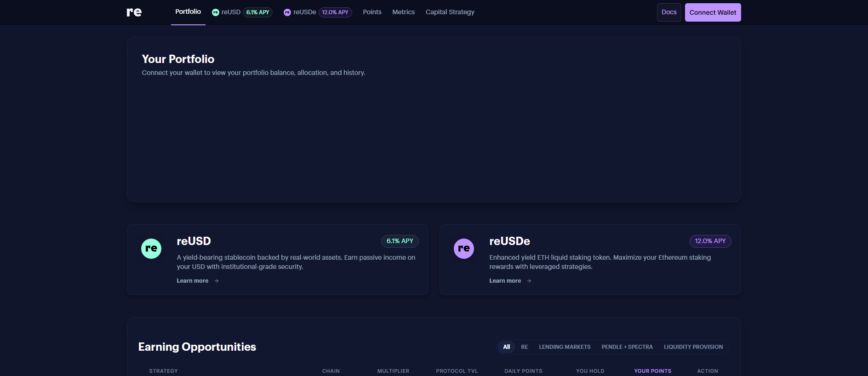Select the RE filter tab
The image size is (868, 376).
pyautogui.click(x=524, y=347)
